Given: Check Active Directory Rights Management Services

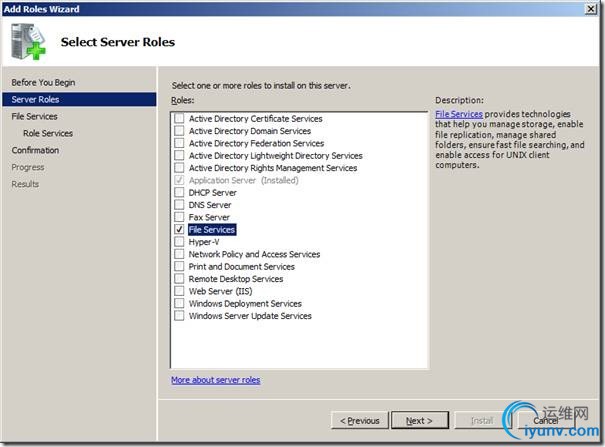Looking at the screenshot, I should (x=179, y=167).
